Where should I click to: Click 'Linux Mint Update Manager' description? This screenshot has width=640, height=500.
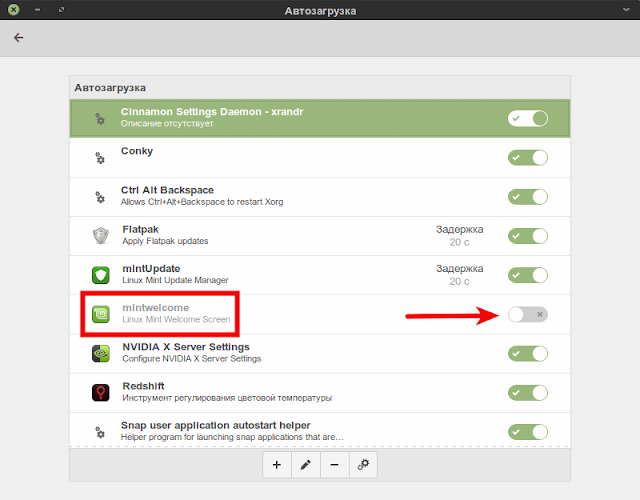[176, 280]
